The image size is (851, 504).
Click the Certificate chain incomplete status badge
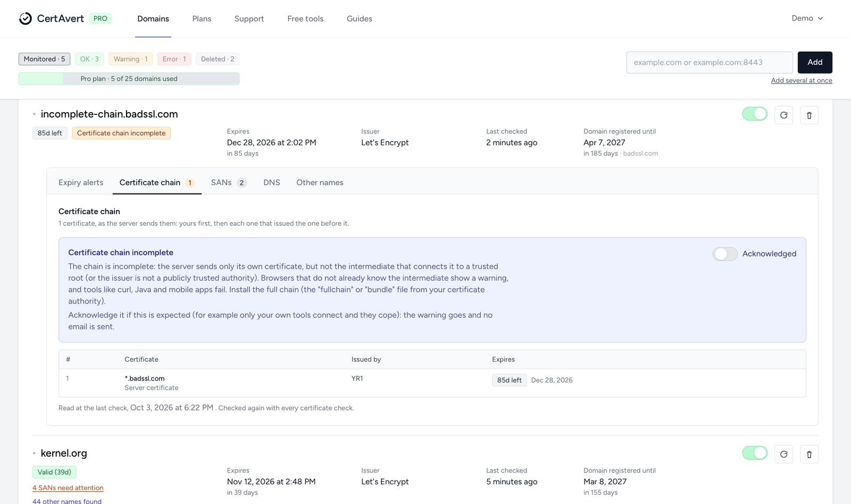(x=121, y=133)
